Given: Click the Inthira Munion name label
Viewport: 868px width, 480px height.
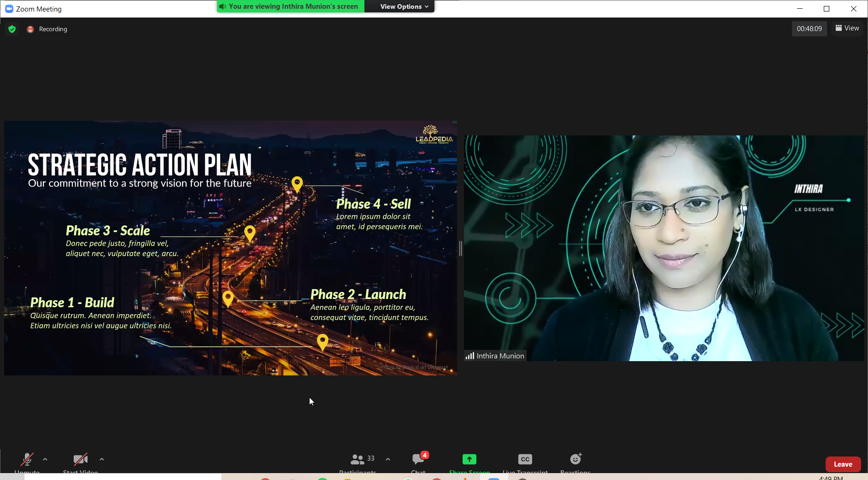Looking at the screenshot, I should click(500, 356).
